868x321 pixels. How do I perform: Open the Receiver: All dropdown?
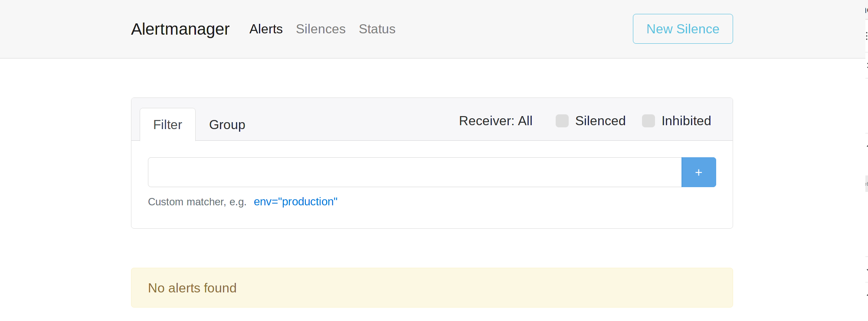coord(495,121)
